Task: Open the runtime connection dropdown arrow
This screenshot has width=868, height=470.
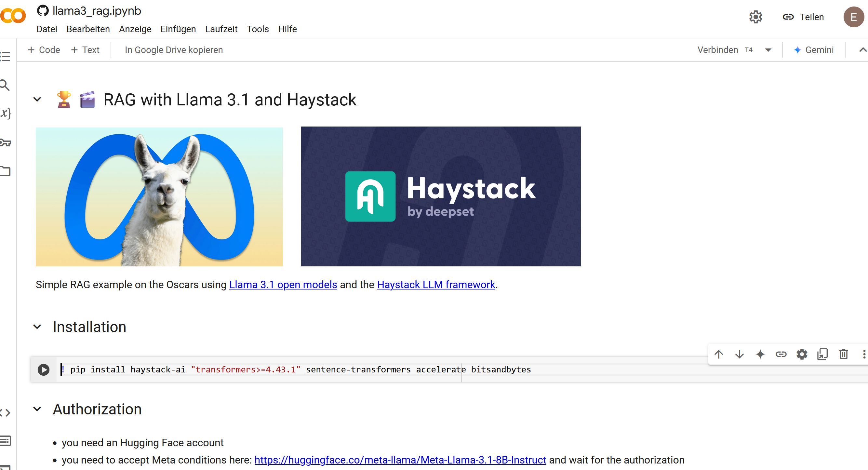Action: (x=768, y=50)
